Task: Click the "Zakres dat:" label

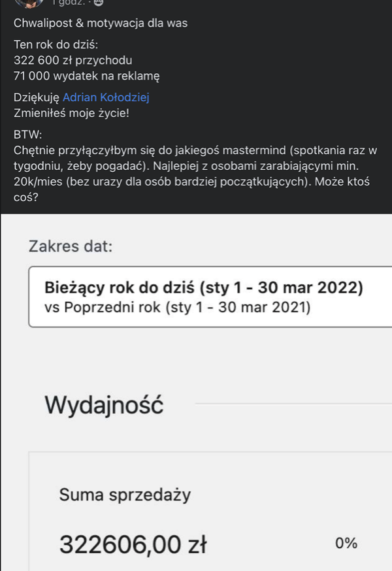Action: [x=71, y=246]
